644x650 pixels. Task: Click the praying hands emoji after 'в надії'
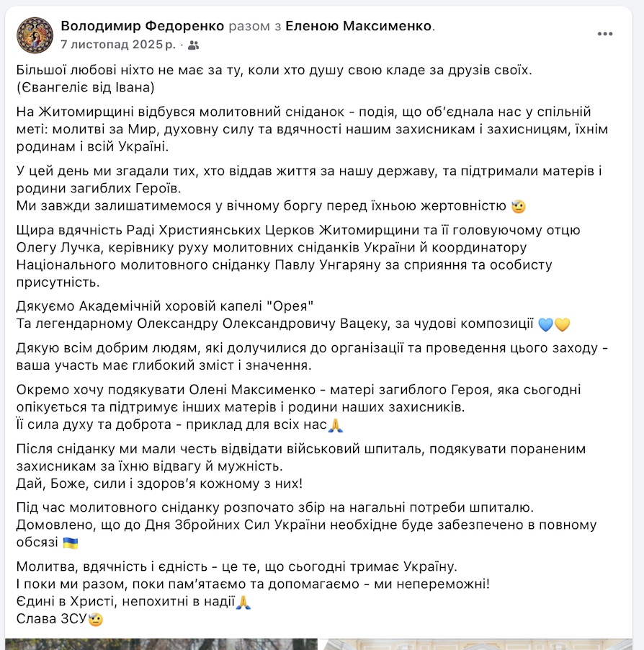click(x=243, y=602)
